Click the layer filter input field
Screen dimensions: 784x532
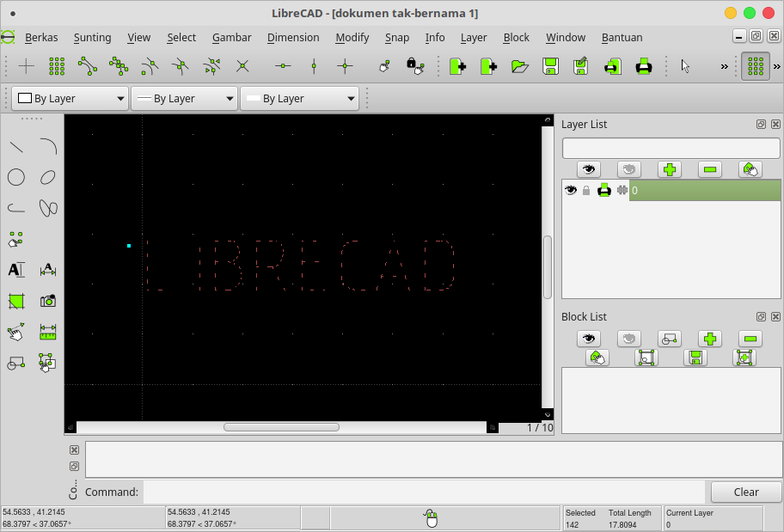[x=671, y=149]
